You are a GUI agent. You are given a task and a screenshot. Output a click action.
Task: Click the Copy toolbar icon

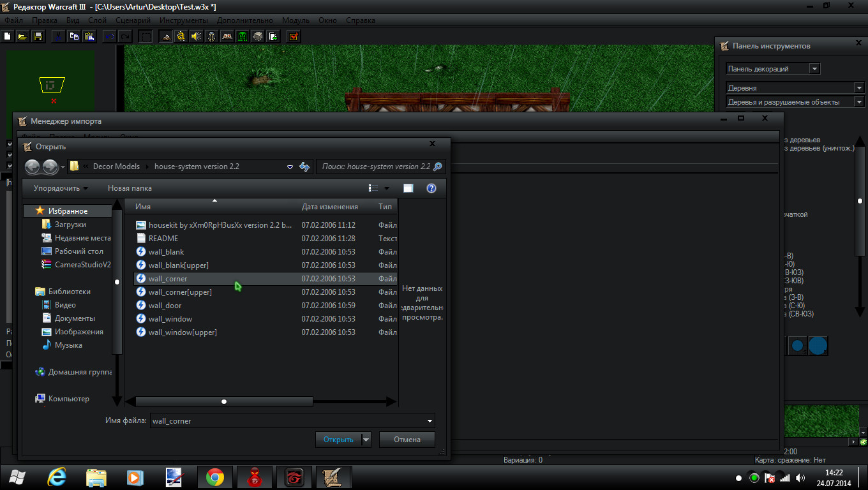tap(74, 36)
